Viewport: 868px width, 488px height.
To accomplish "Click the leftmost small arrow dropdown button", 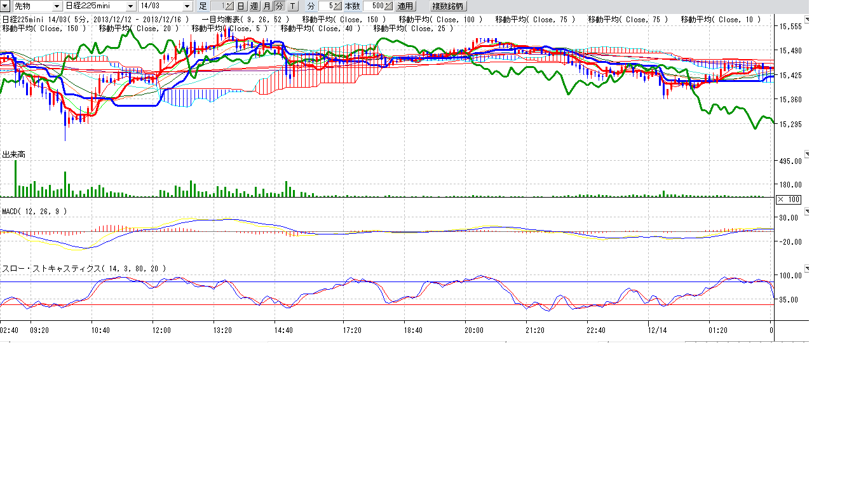I will tap(4, 6).
